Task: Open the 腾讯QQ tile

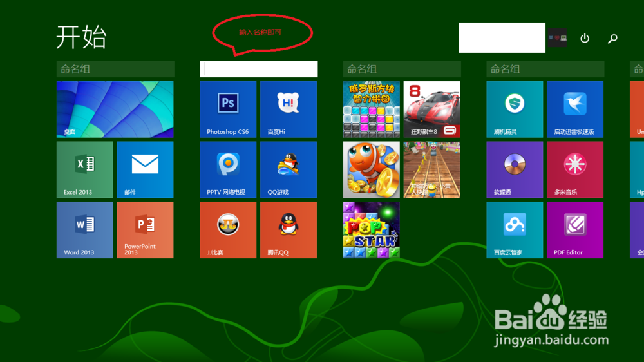Action: [289, 230]
